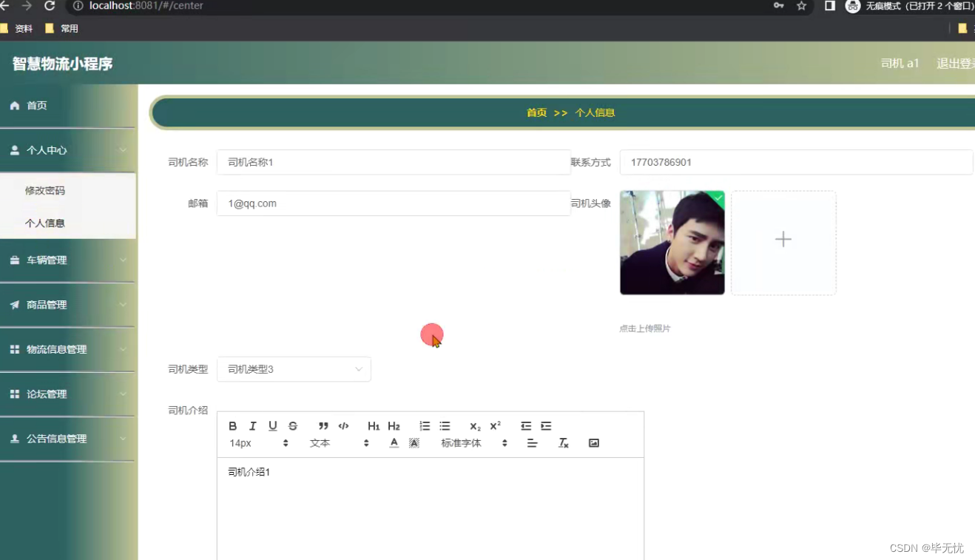This screenshot has width=975, height=560.
Task: Apply H1 heading in the editor toolbar
Action: tap(374, 425)
